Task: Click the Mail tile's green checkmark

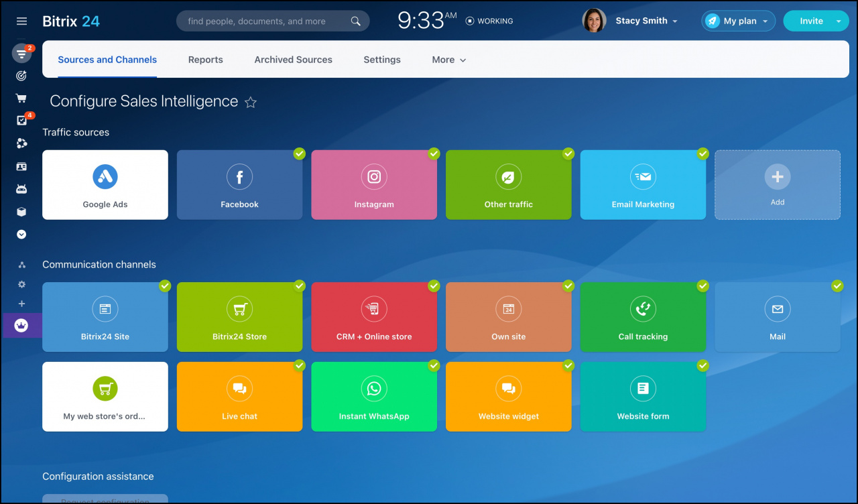Action: pos(837,286)
